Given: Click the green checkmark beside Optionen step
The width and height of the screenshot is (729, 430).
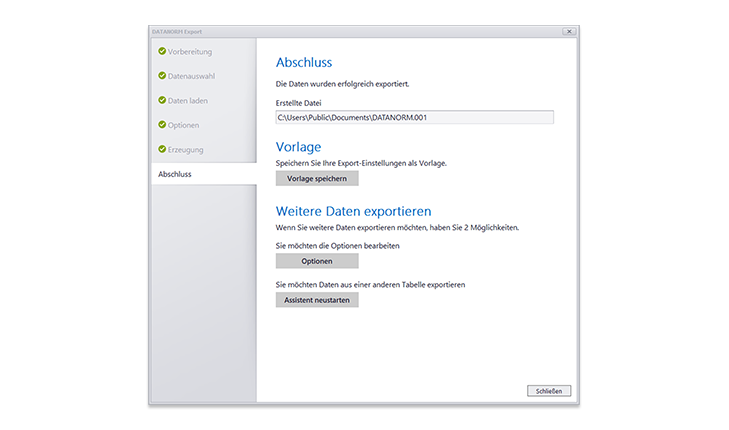Looking at the screenshot, I should [162, 125].
